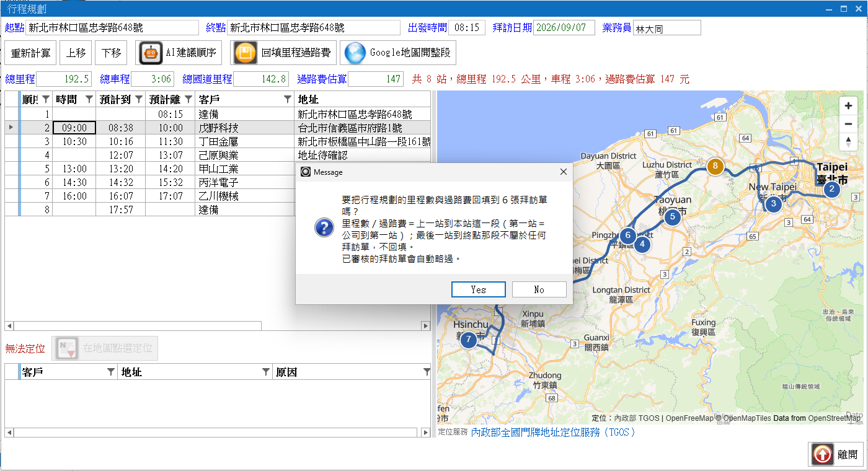Viewport: 868px width, 471px height.
Task: Zoom out the map with minus button
Action: (x=848, y=124)
